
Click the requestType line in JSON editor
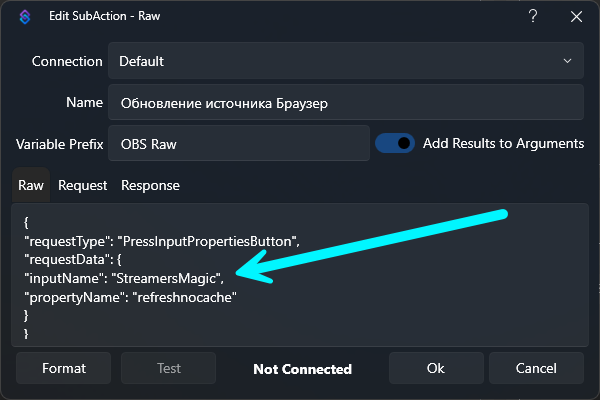[161, 241]
